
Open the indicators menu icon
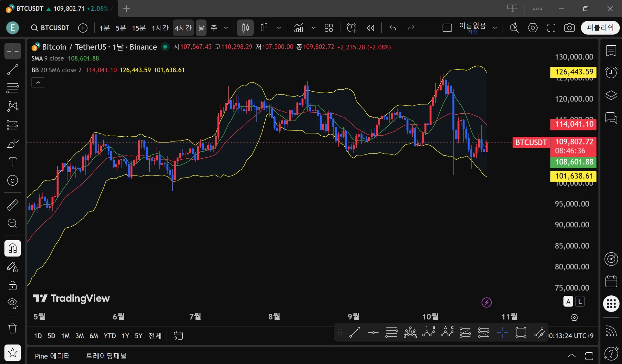298,28
